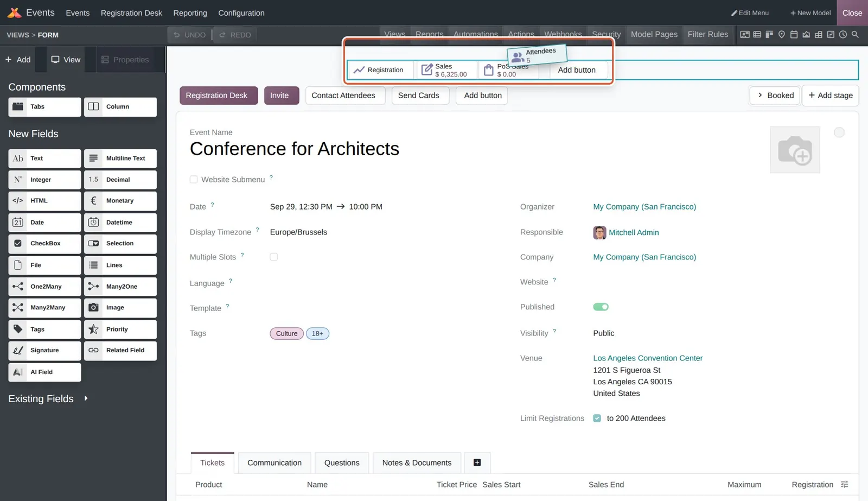Viewport: 868px width, 501px height.
Task: Open the Model Pages tab
Action: coord(654,34)
